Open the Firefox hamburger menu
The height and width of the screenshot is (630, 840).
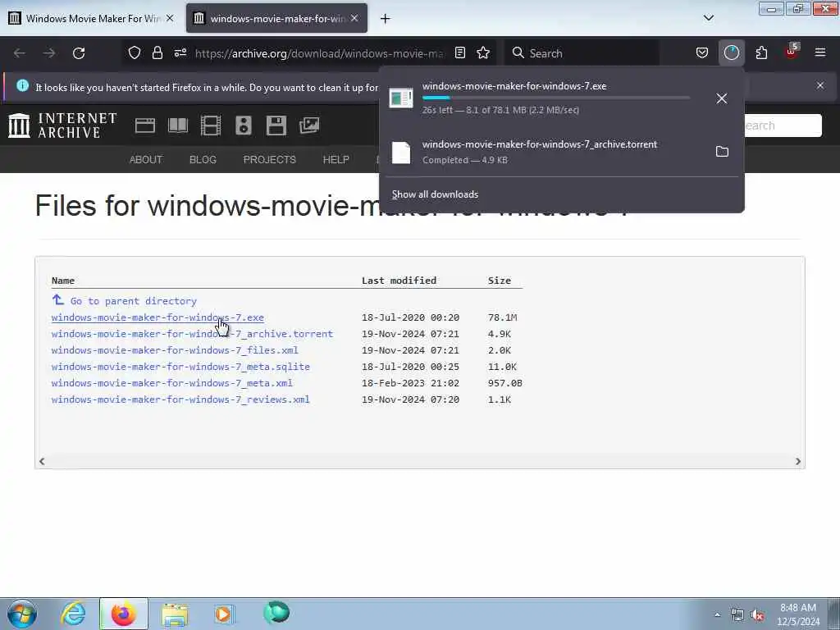(820, 52)
